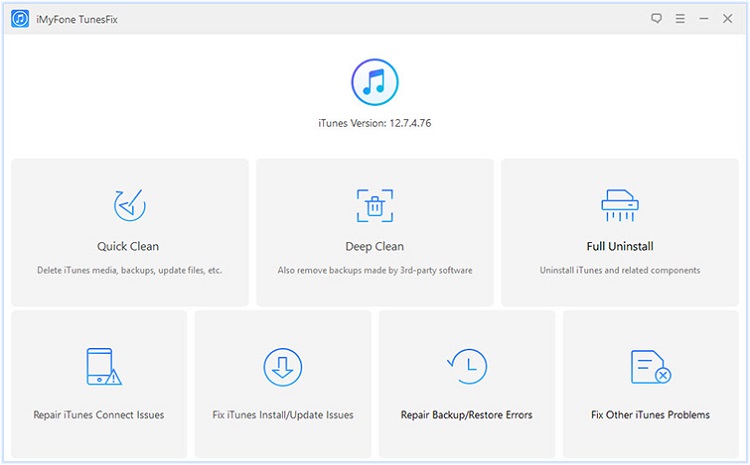This screenshot has width=750, height=465.
Task: Open the hamburger menu icon
Action: 680,19
